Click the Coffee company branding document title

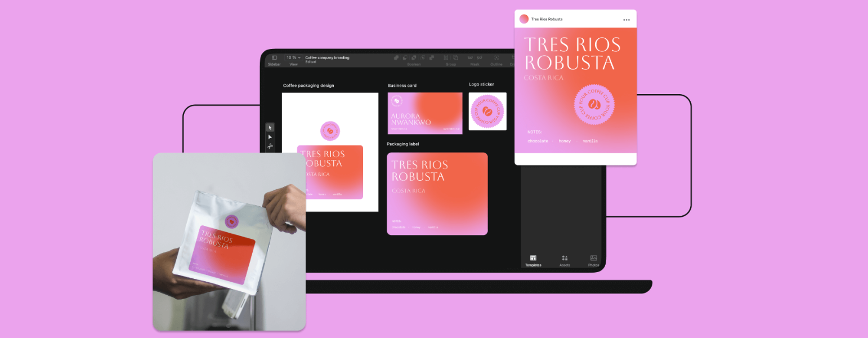[327, 57]
